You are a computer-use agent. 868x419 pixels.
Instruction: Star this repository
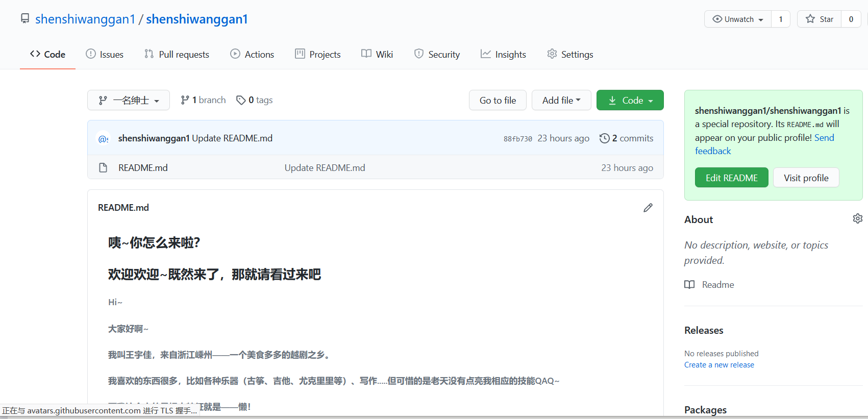[x=820, y=19]
